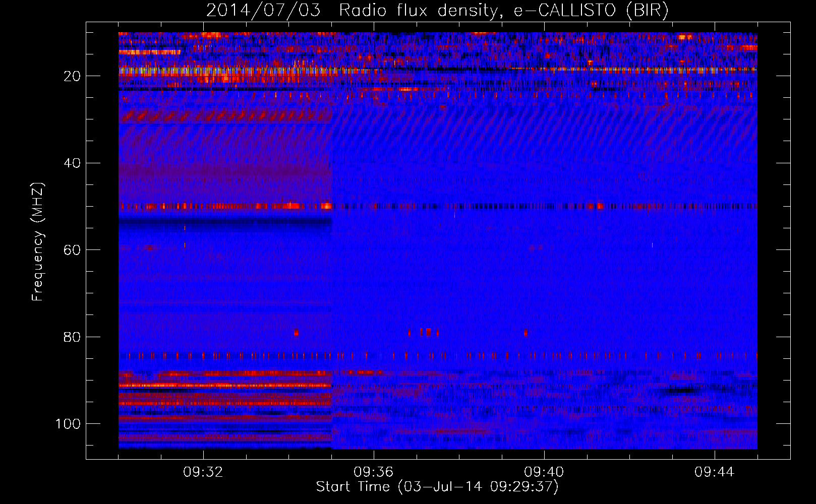Click the 09:32 time tick label
The image size is (816, 504).
[203, 472]
